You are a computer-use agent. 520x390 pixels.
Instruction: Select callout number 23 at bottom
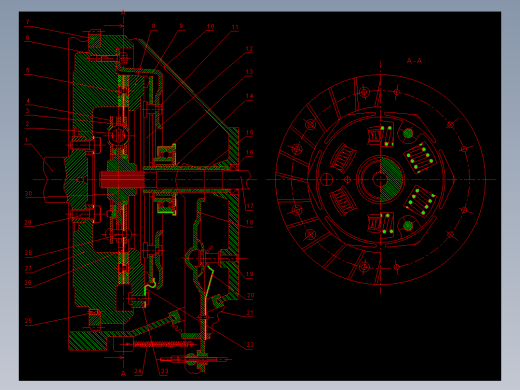click(x=165, y=371)
